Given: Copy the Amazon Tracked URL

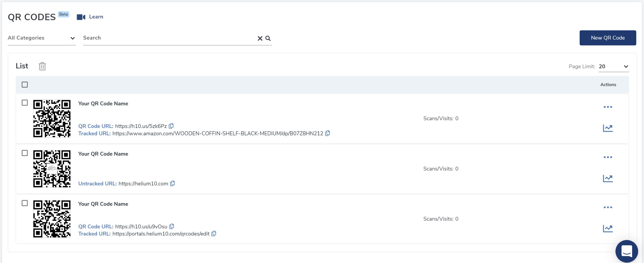Looking at the screenshot, I should point(327,133).
